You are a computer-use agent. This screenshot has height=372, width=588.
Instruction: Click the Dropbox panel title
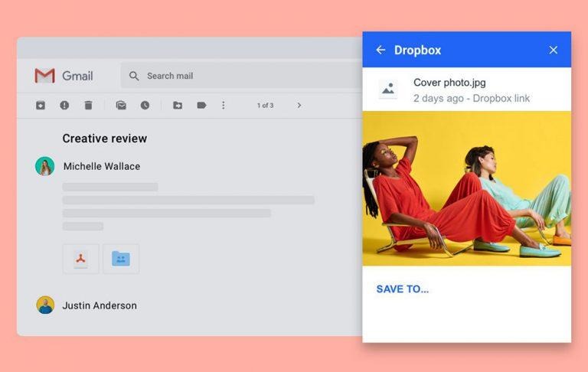pyautogui.click(x=417, y=50)
